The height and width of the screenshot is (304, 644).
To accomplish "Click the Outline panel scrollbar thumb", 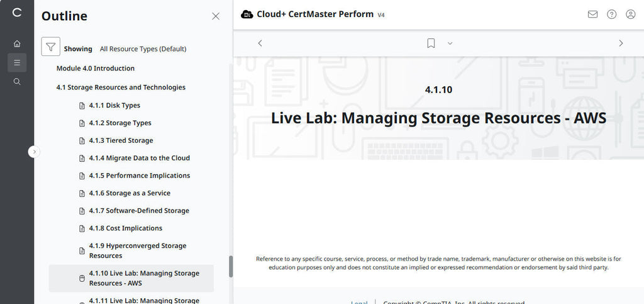I will [231, 266].
